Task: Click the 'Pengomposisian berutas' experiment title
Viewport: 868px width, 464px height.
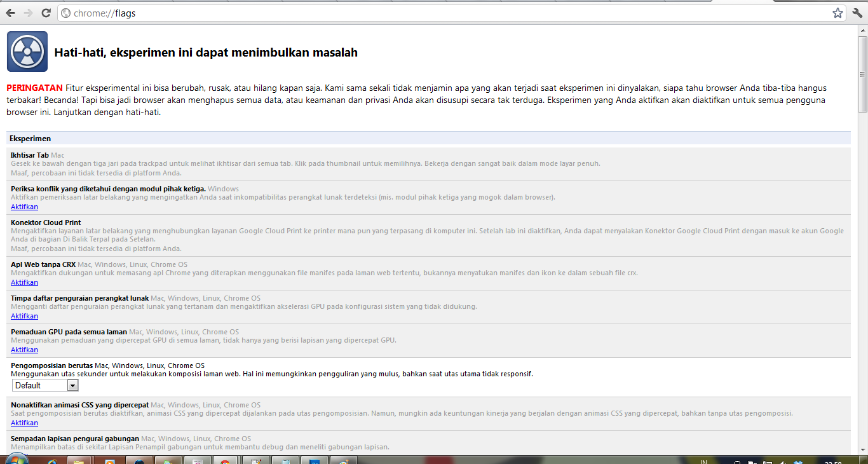Action: (52, 365)
